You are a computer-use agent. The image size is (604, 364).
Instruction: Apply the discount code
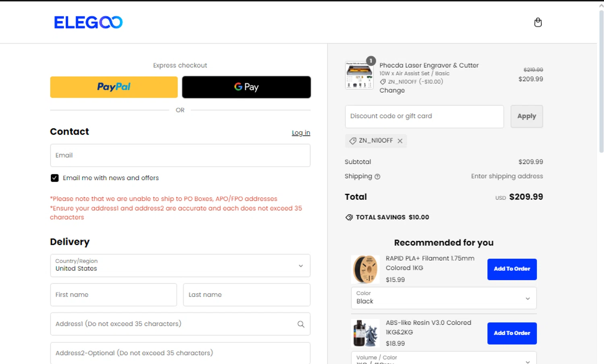(527, 116)
